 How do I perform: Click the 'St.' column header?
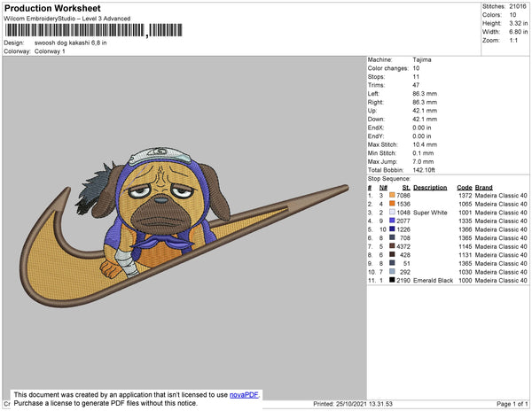tap(406, 188)
